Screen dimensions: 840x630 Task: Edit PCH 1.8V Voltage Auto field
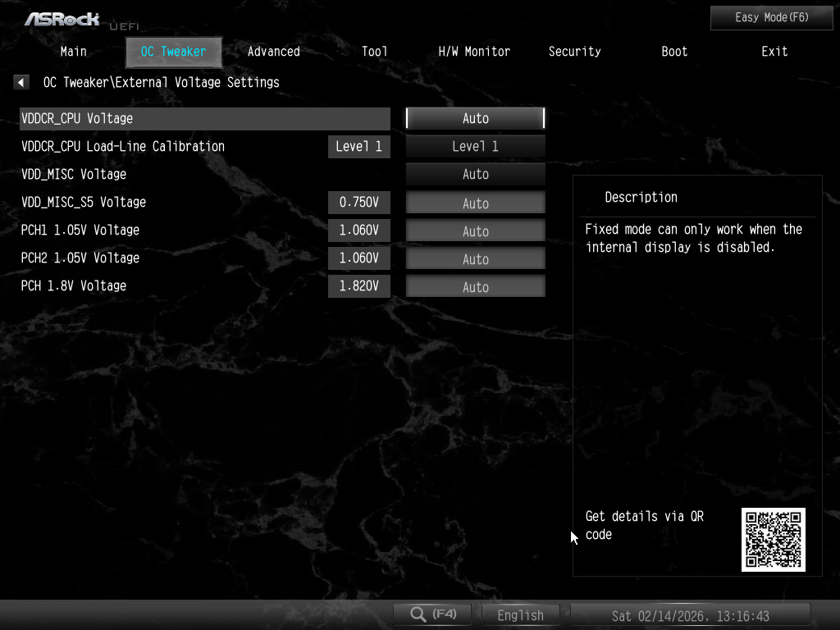coord(475,286)
